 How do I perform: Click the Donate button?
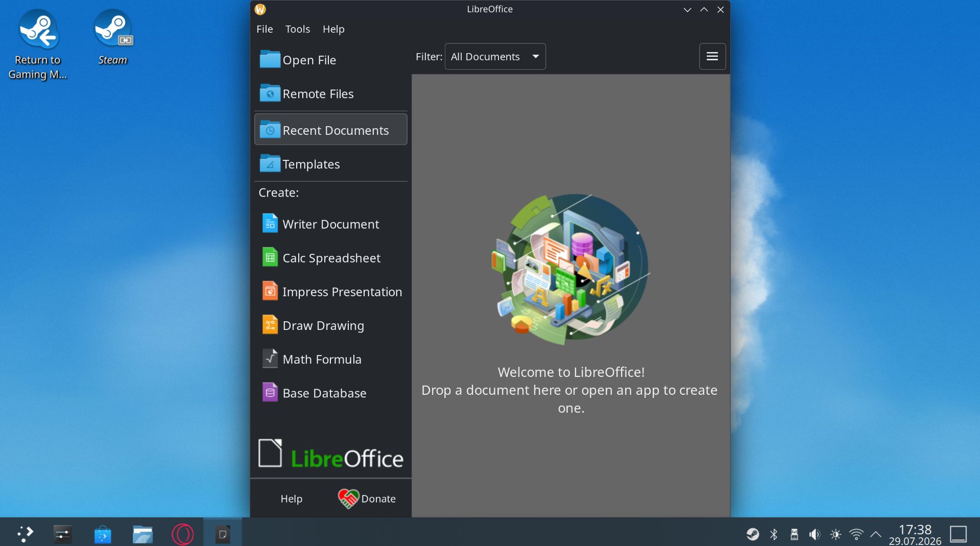(x=367, y=498)
